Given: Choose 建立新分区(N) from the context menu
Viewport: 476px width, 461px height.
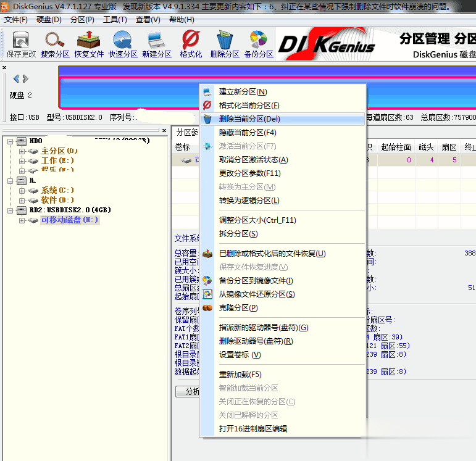Looking at the screenshot, I should (283, 92).
